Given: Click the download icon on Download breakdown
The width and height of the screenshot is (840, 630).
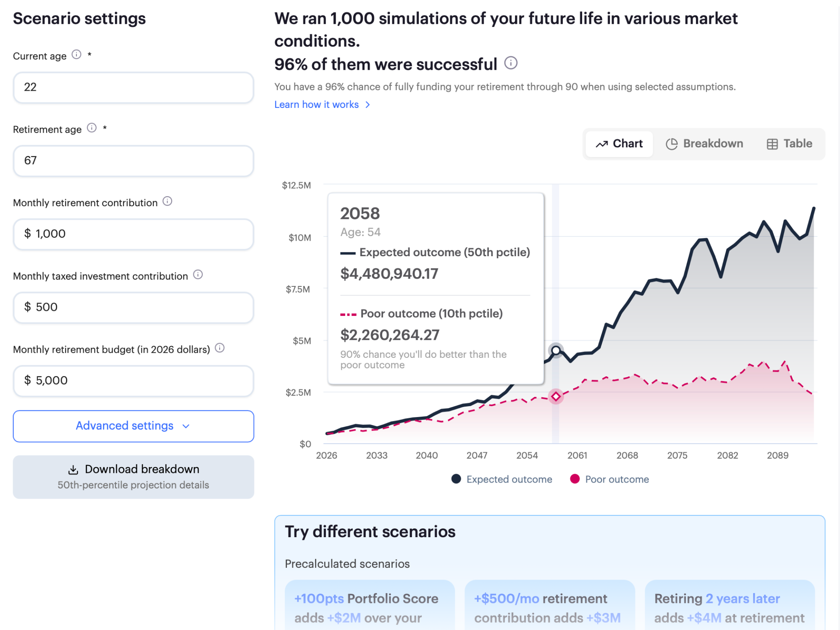Looking at the screenshot, I should (73, 469).
